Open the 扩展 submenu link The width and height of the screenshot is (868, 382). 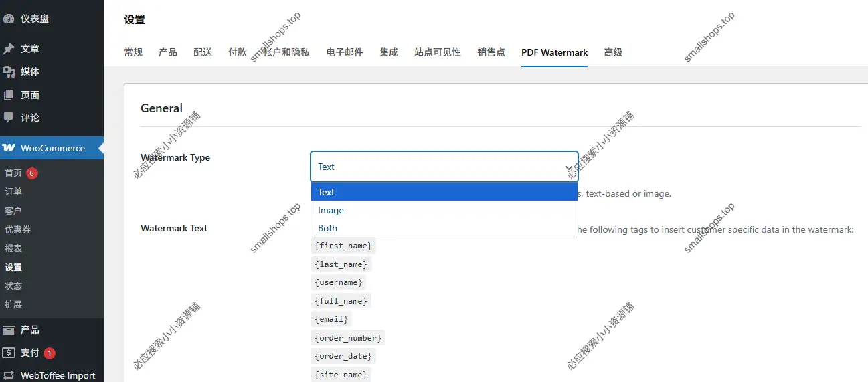pyautogui.click(x=13, y=304)
